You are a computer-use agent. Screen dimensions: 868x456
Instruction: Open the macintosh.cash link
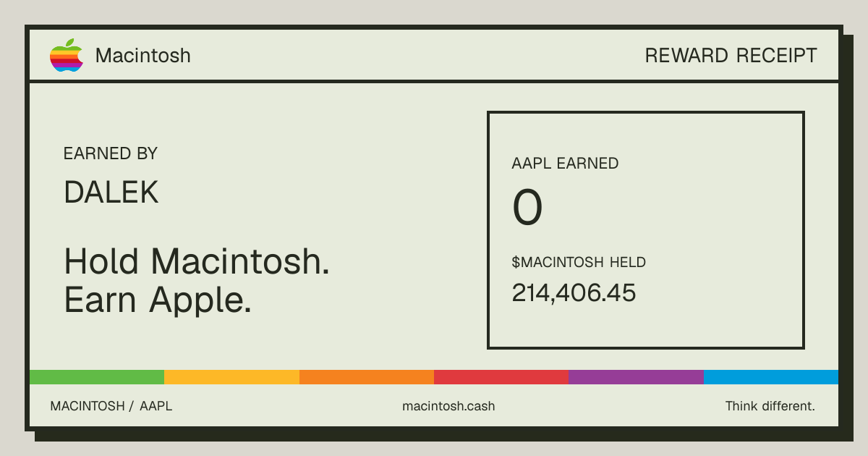[448, 406]
